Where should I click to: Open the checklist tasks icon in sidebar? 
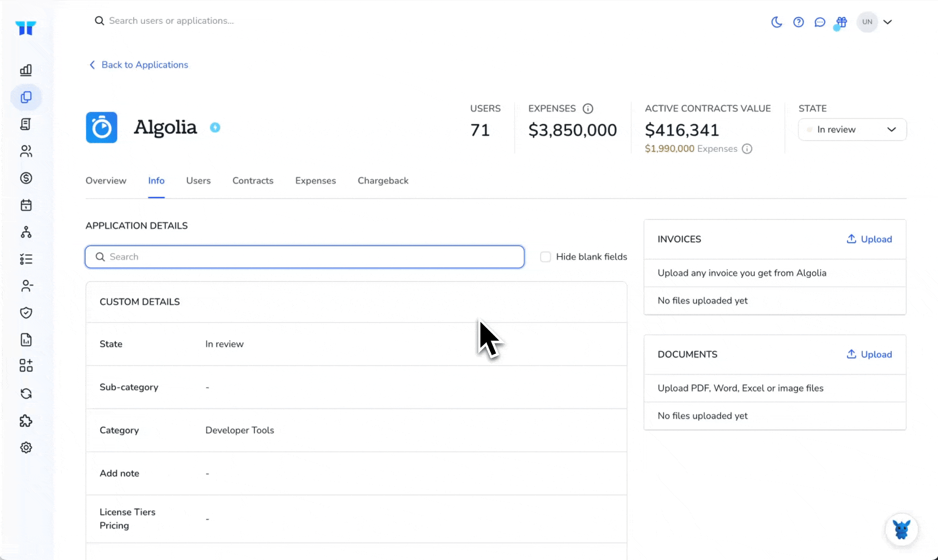pos(26,259)
